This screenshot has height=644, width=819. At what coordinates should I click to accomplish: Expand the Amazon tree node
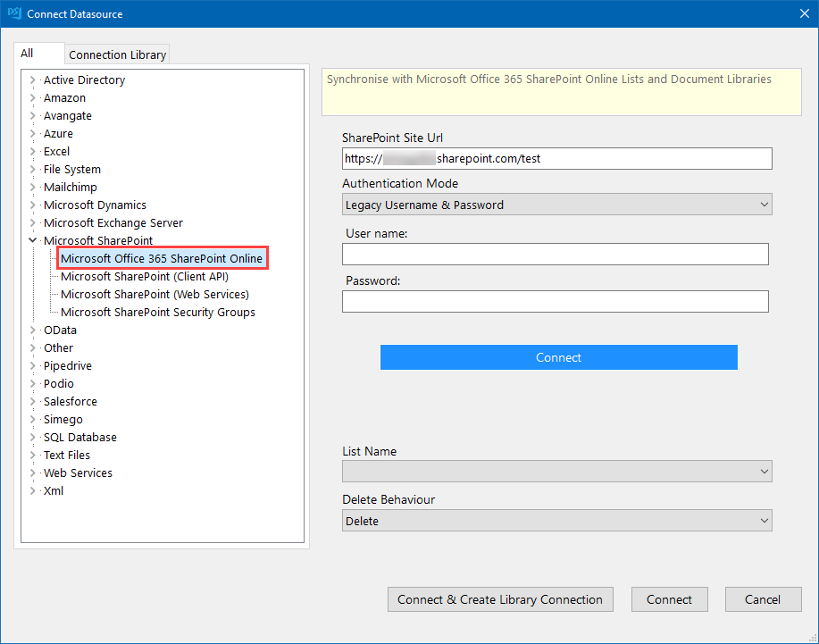32,97
